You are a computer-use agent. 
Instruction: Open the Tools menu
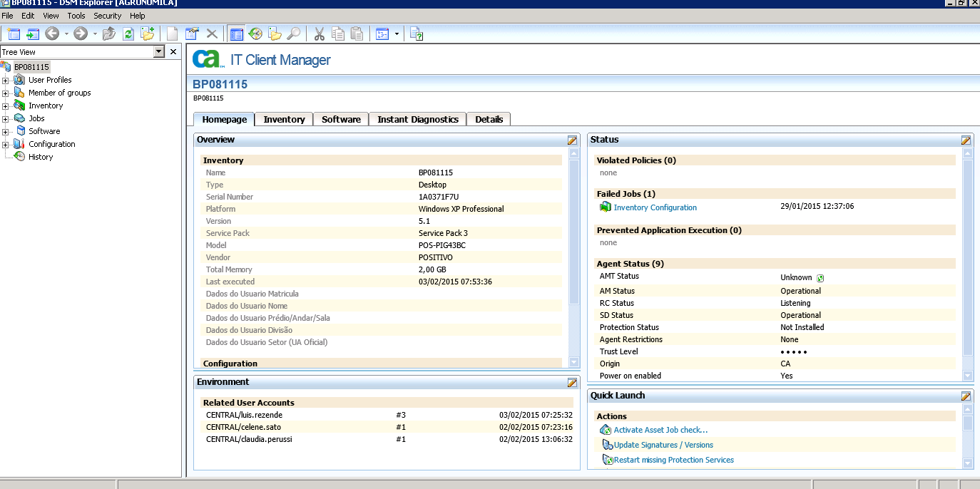pyautogui.click(x=76, y=15)
